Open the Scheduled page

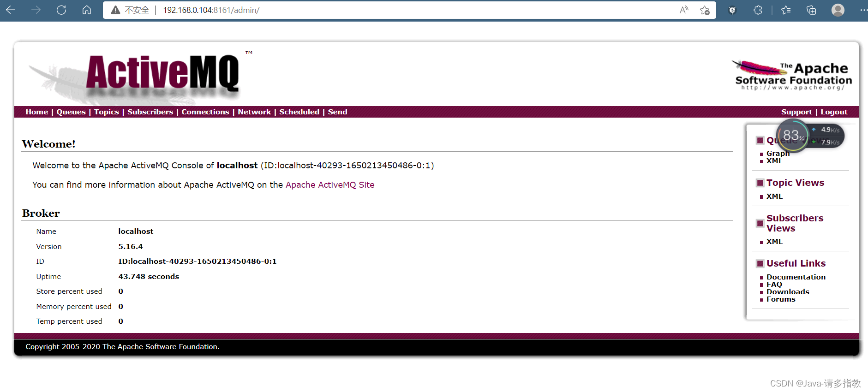(299, 112)
